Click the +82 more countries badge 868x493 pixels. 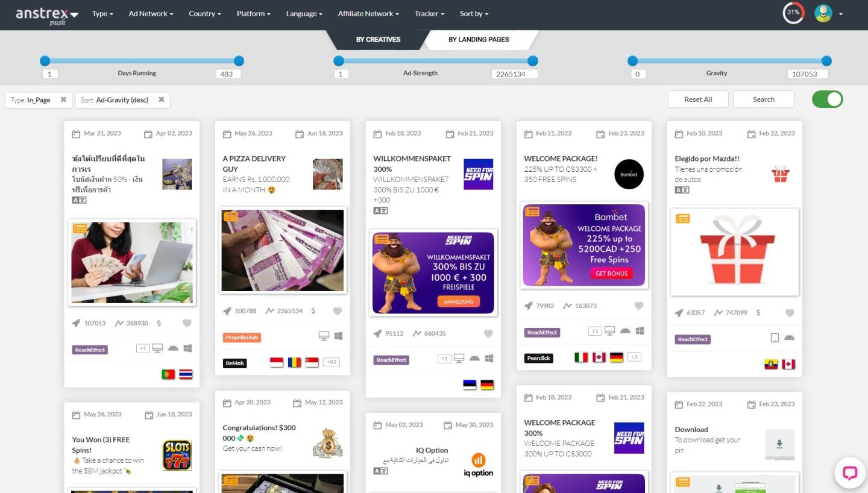pos(331,362)
